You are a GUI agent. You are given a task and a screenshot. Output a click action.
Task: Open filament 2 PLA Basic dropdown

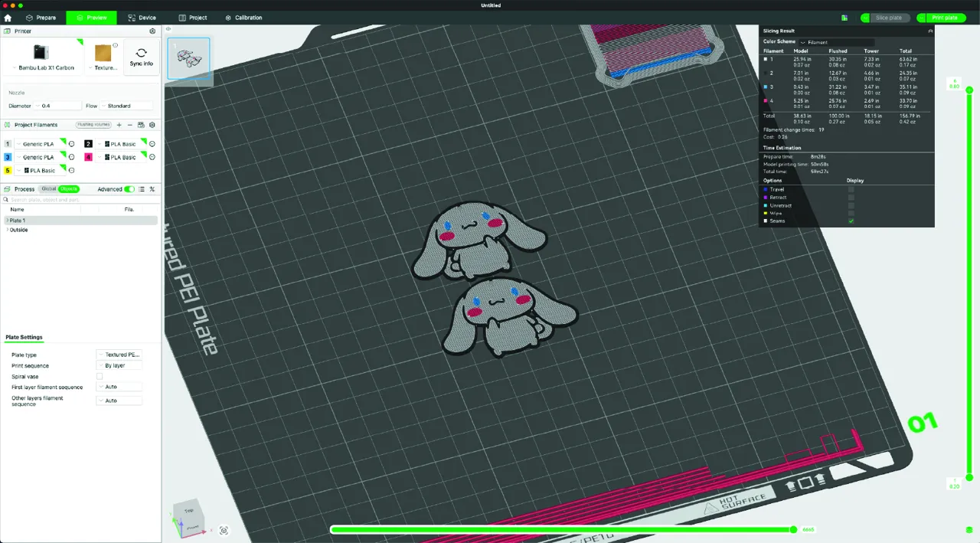coord(120,144)
